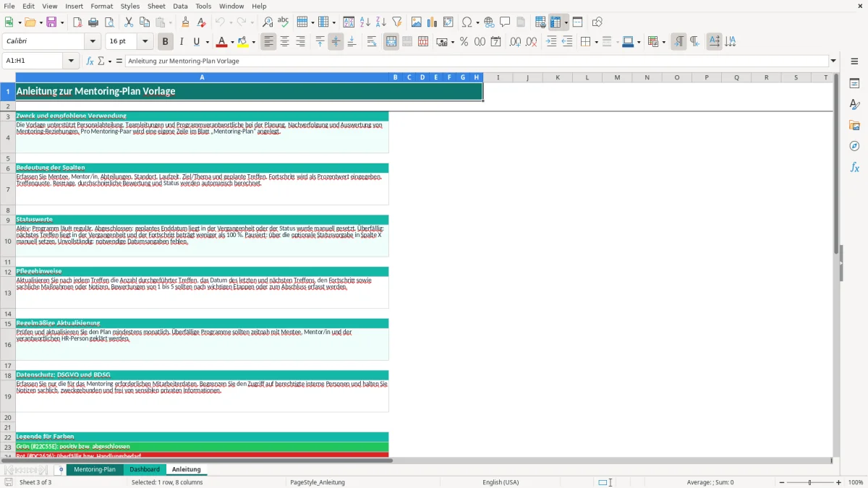The image size is (868, 488).
Task: Toggle Center Vertically alignment
Action: point(336,42)
